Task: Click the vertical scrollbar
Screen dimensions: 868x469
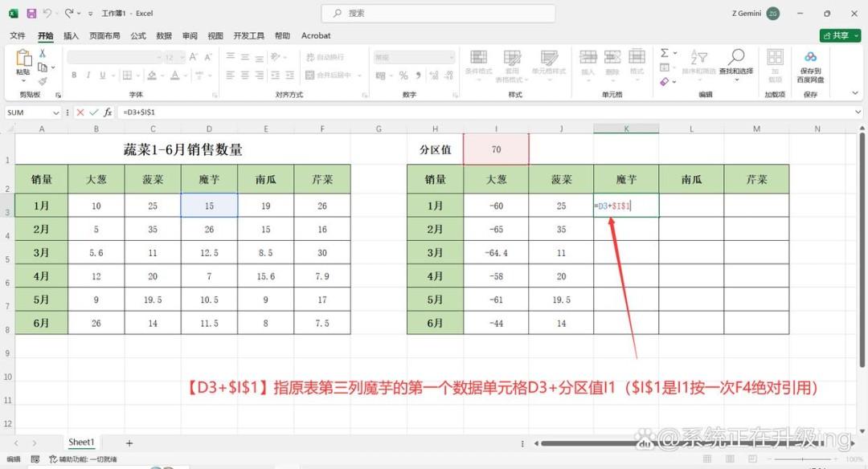Action: tap(862, 250)
